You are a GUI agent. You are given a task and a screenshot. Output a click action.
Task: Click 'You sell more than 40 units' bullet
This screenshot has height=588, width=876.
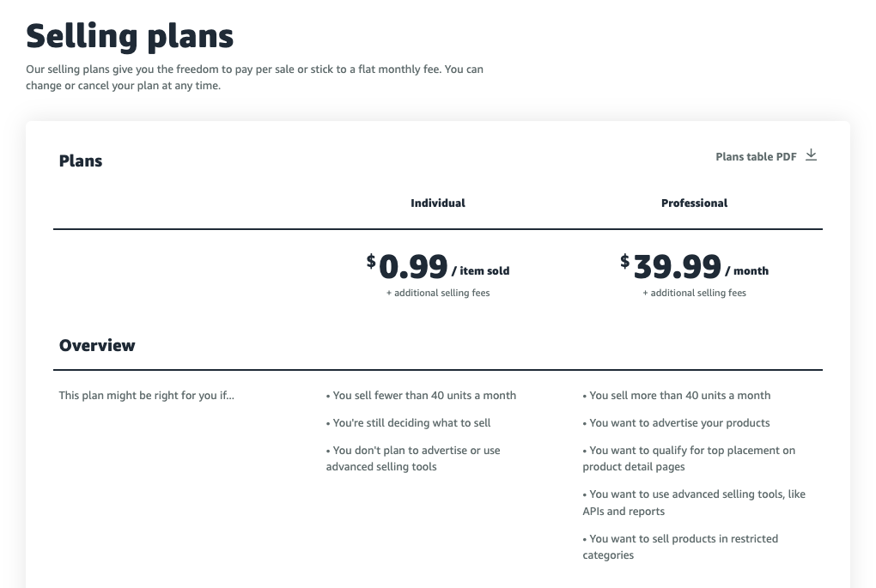point(677,396)
